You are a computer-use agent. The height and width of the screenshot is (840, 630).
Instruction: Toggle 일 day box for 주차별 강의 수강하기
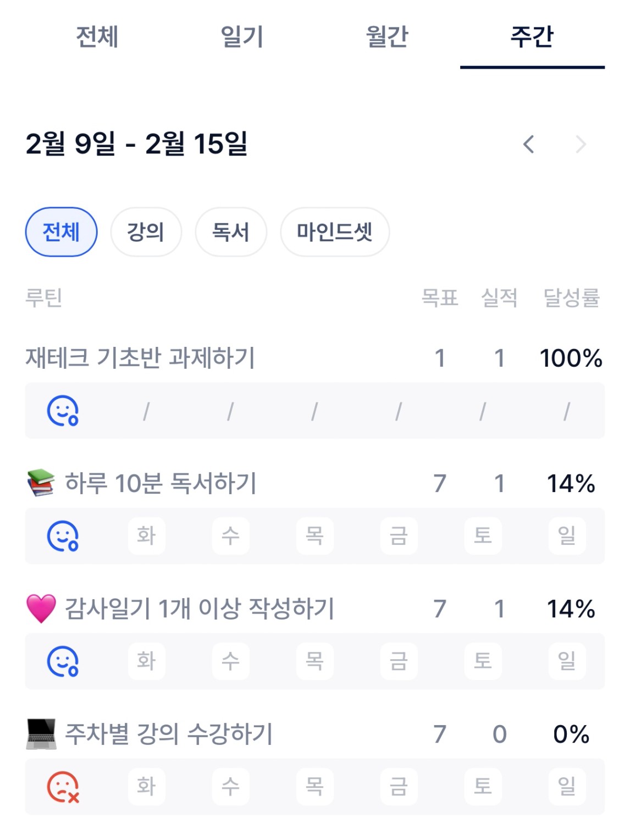tap(567, 786)
